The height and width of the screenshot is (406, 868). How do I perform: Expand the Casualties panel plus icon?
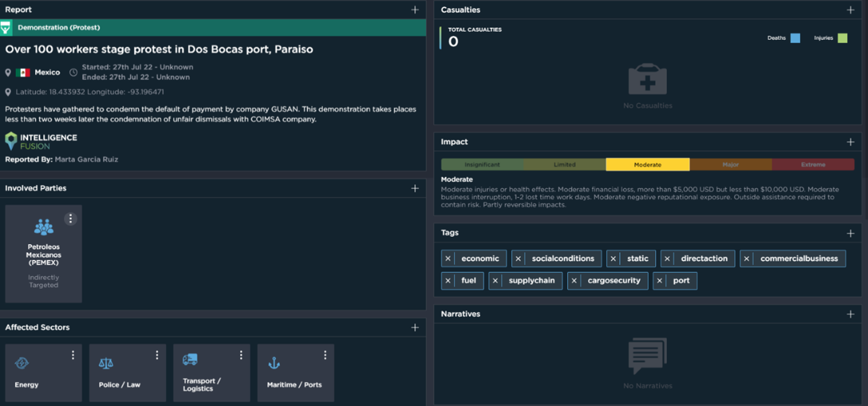click(x=850, y=10)
